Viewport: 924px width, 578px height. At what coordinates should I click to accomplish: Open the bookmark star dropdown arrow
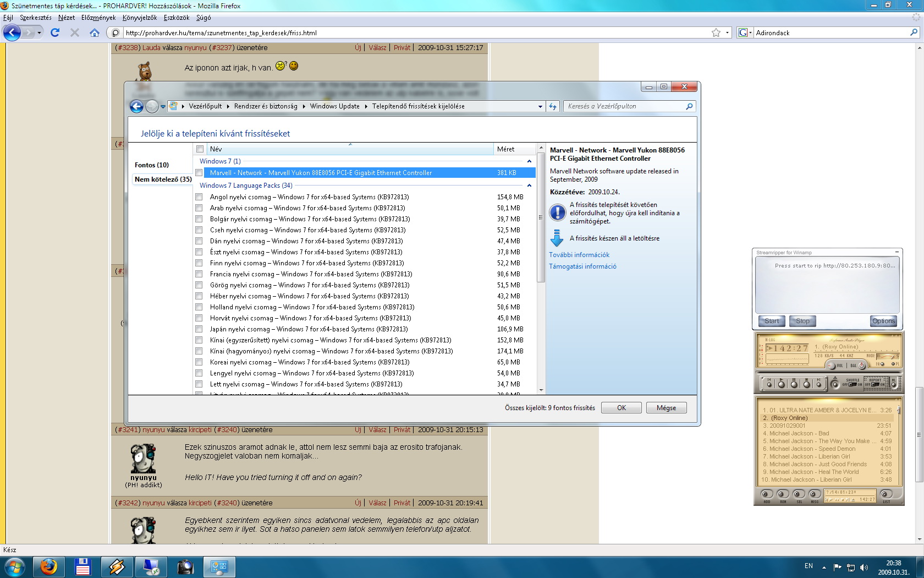[x=727, y=32]
